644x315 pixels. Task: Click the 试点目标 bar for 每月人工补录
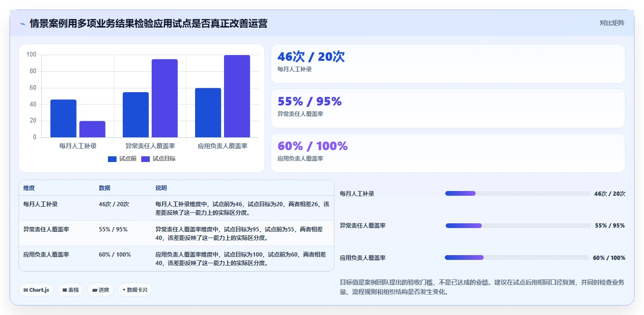click(x=92, y=129)
